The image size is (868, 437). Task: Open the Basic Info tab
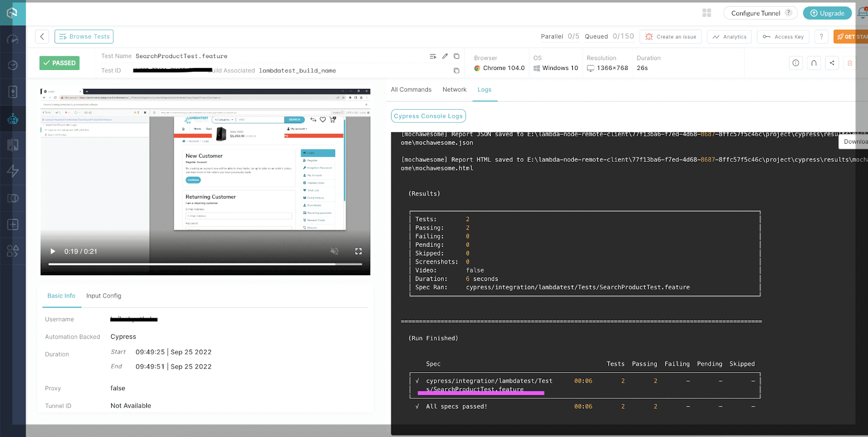pyautogui.click(x=61, y=296)
